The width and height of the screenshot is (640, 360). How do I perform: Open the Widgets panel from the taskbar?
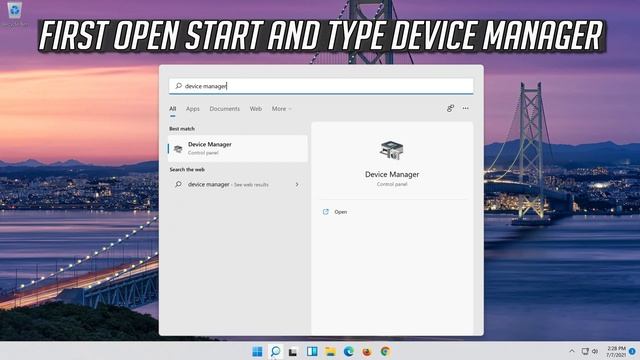coord(312,351)
